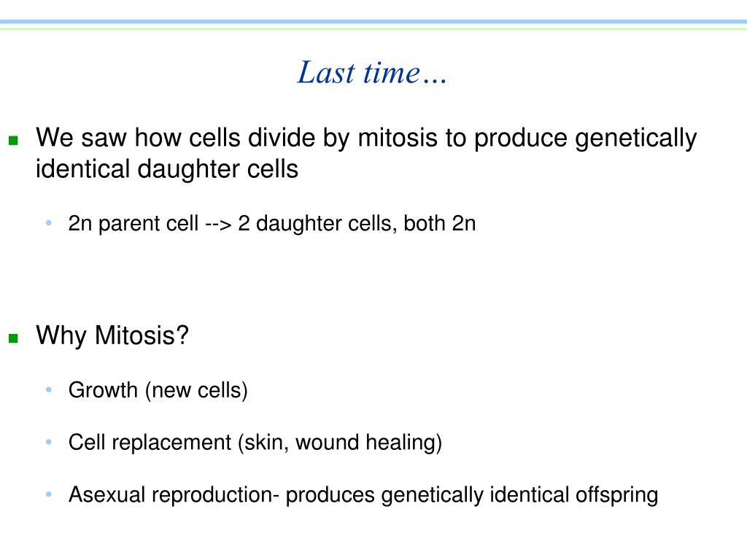Click the blue bullet before 'Cell replacement'
747x560 pixels.
[48, 441]
